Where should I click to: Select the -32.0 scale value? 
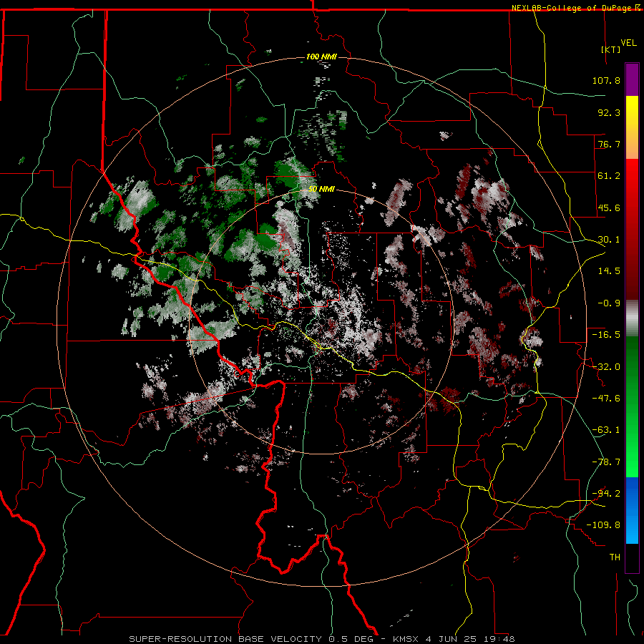pyautogui.click(x=606, y=367)
